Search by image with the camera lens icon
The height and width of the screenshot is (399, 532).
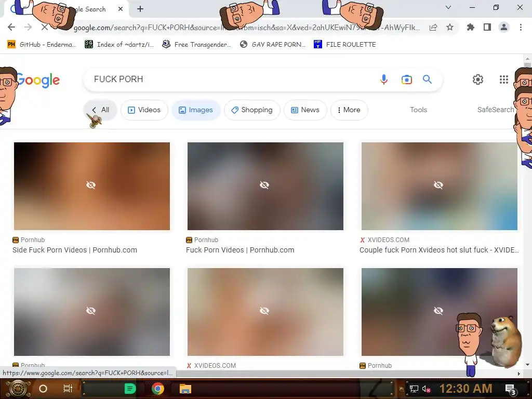pos(406,79)
